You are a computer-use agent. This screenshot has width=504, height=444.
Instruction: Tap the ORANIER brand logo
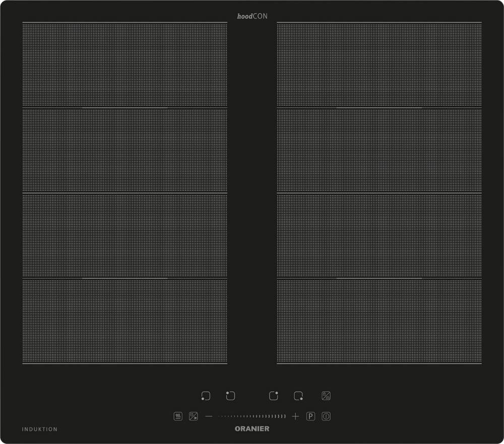[253, 429]
